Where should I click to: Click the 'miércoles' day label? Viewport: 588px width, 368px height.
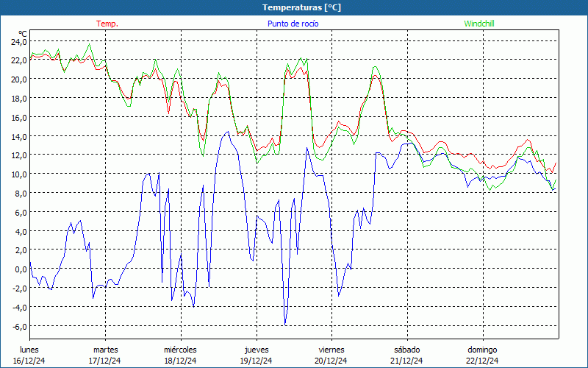tap(180, 350)
